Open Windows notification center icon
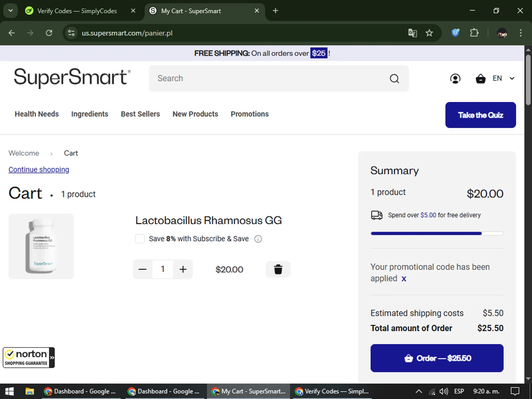The image size is (532, 399). pos(515,391)
